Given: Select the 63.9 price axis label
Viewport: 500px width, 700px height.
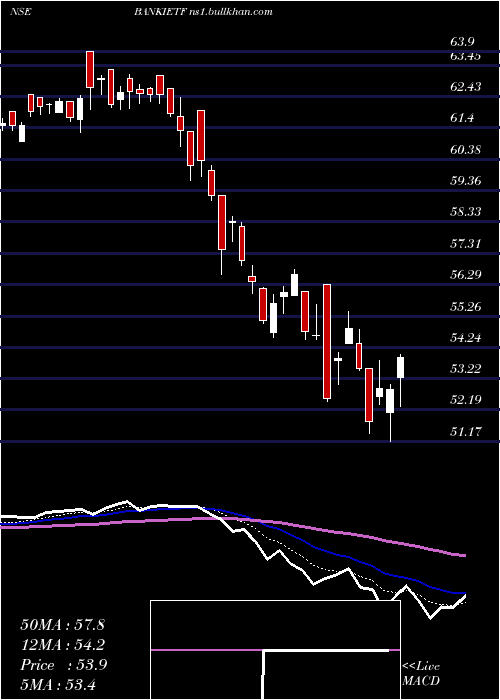Looking at the screenshot, I should [x=463, y=42].
